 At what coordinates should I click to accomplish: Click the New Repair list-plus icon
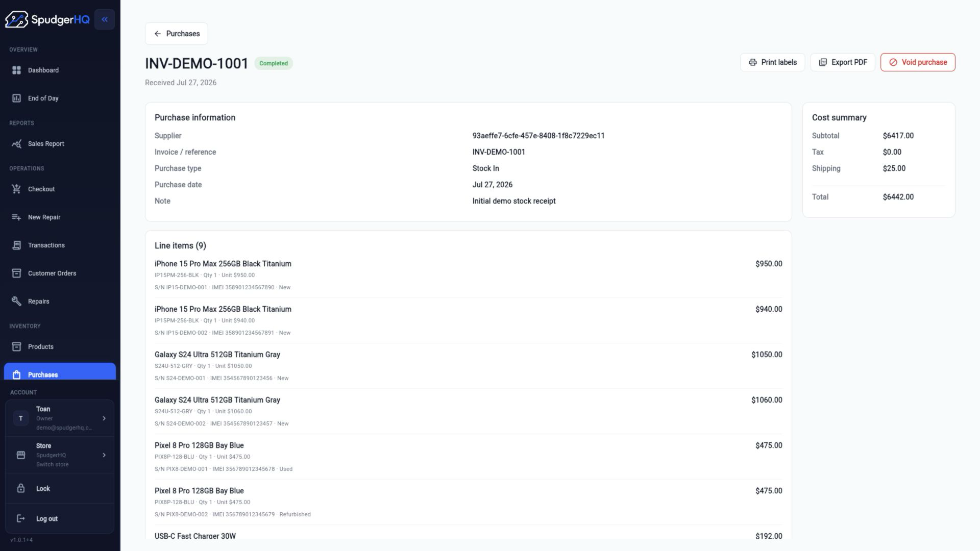[x=16, y=217]
